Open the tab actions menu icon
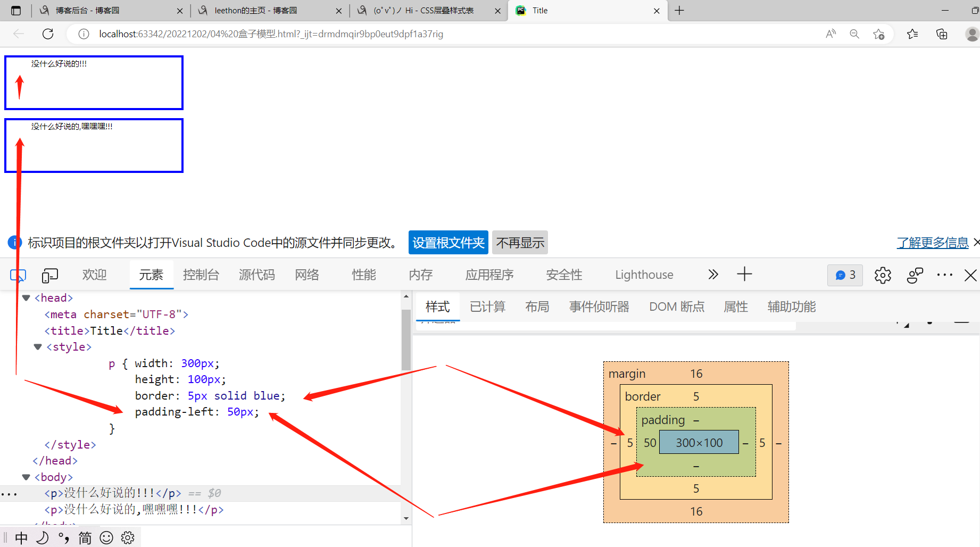980x547 pixels. point(16,10)
